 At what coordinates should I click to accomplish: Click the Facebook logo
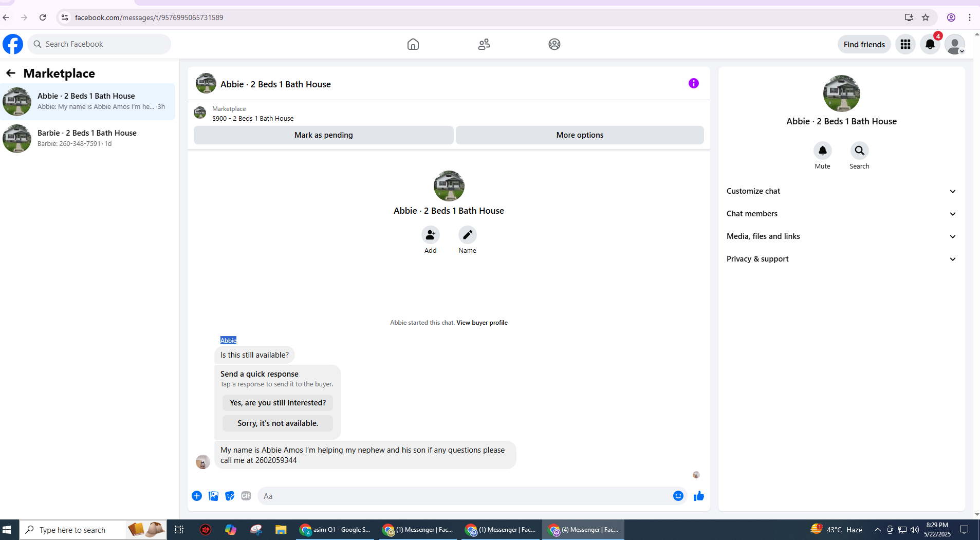coord(13,44)
